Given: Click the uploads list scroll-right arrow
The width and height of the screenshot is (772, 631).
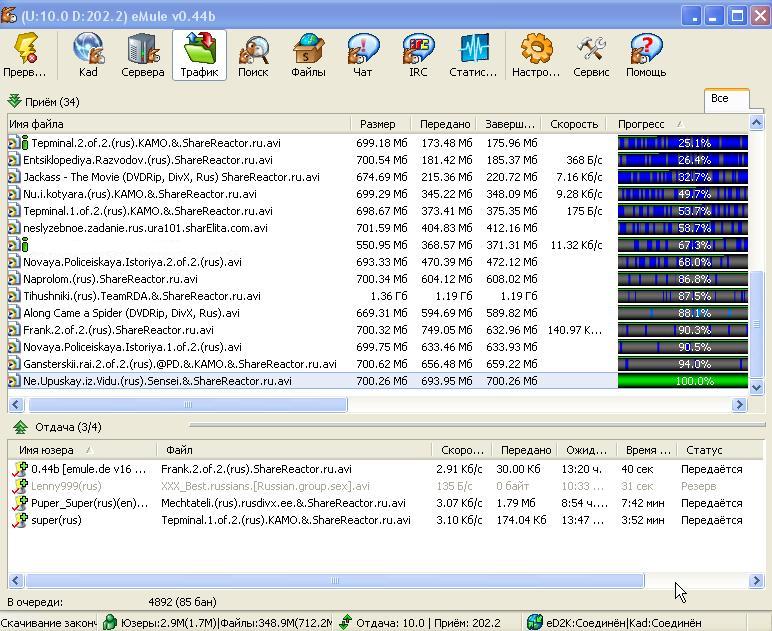Looking at the screenshot, I should point(756,581).
